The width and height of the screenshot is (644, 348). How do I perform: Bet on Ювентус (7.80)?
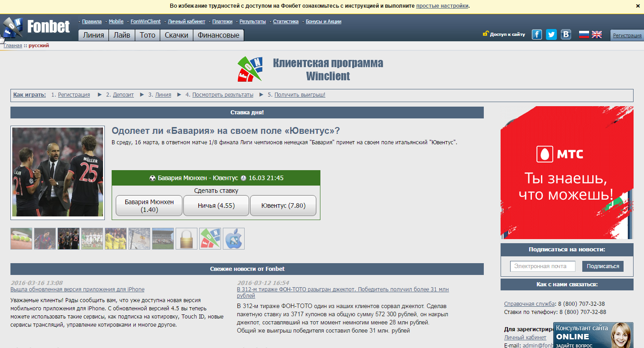[283, 206]
